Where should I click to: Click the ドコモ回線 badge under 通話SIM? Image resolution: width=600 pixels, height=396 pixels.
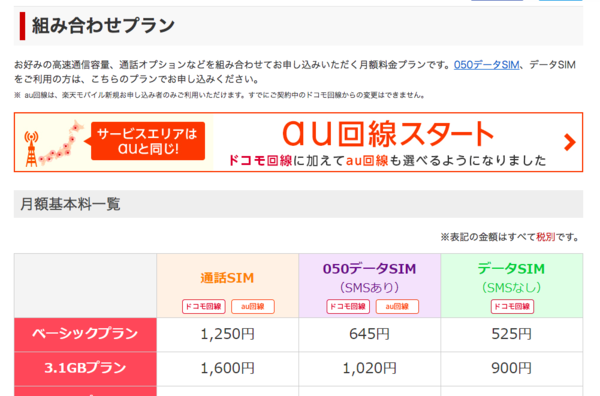[x=204, y=306]
